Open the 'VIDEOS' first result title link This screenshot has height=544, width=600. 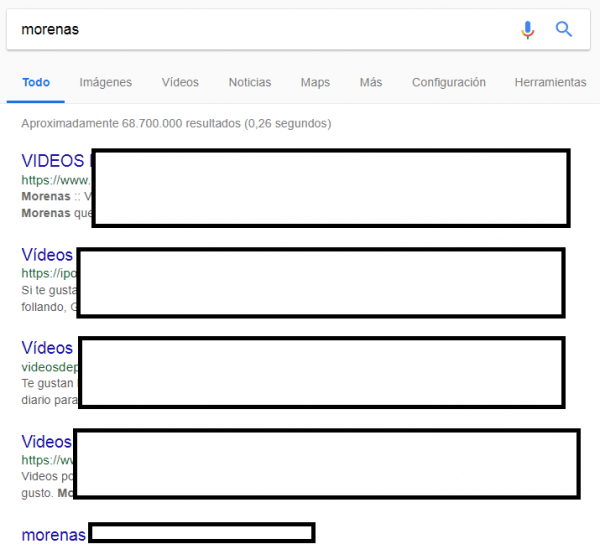pyautogui.click(x=53, y=161)
